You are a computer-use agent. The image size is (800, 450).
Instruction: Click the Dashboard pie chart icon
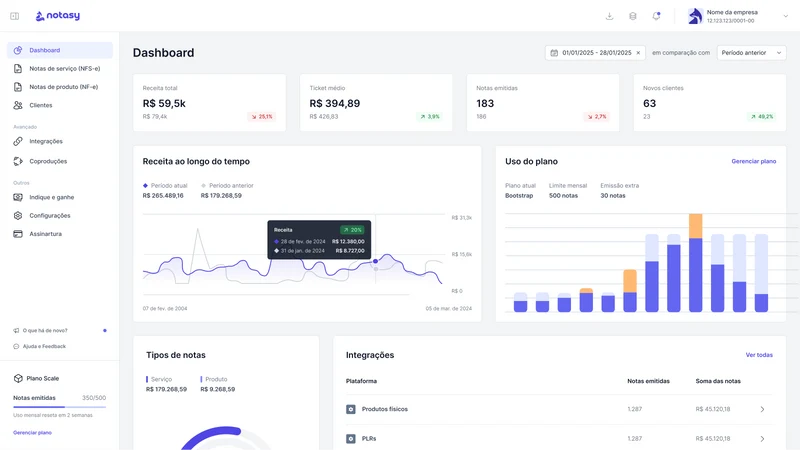pos(18,50)
